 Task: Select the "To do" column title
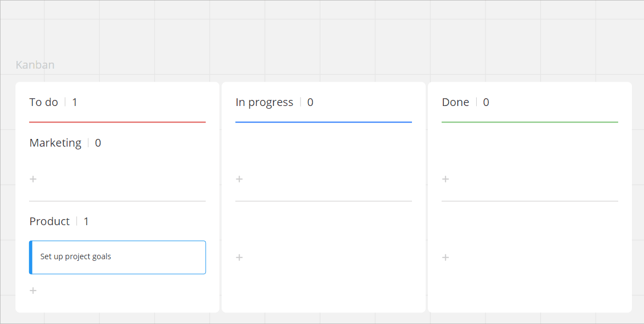[x=44, y=102]
